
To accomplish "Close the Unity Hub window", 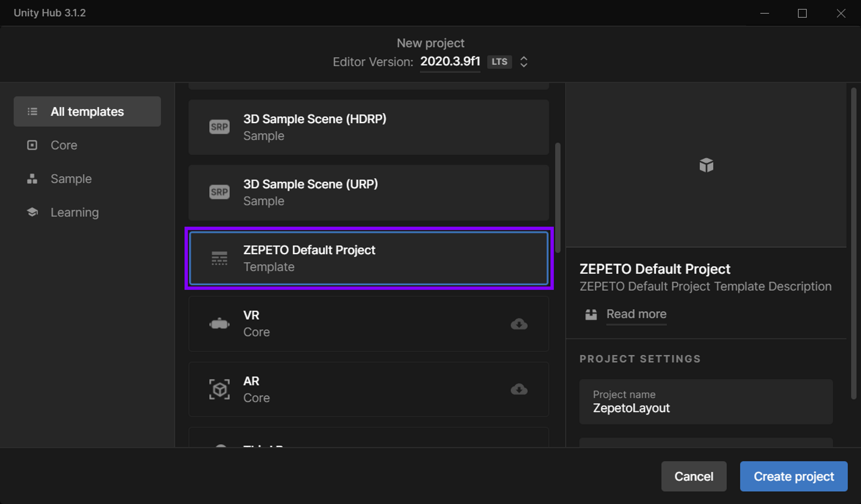I will coord(841,13).
